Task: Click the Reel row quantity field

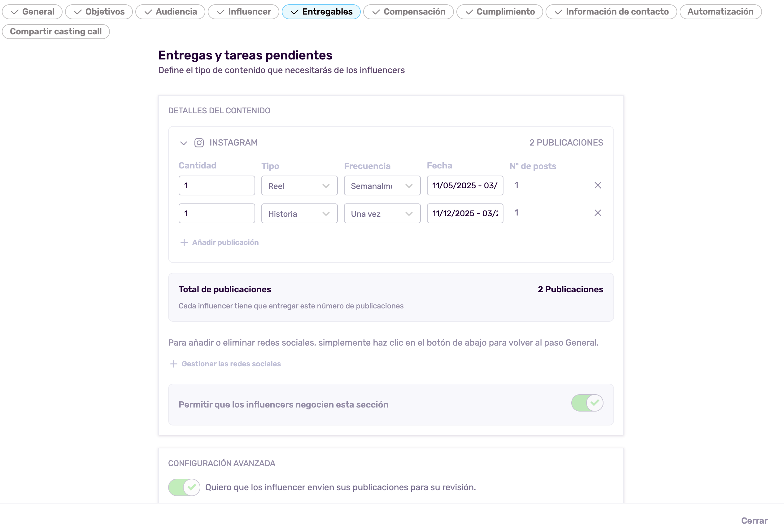Action: (216, 185)
